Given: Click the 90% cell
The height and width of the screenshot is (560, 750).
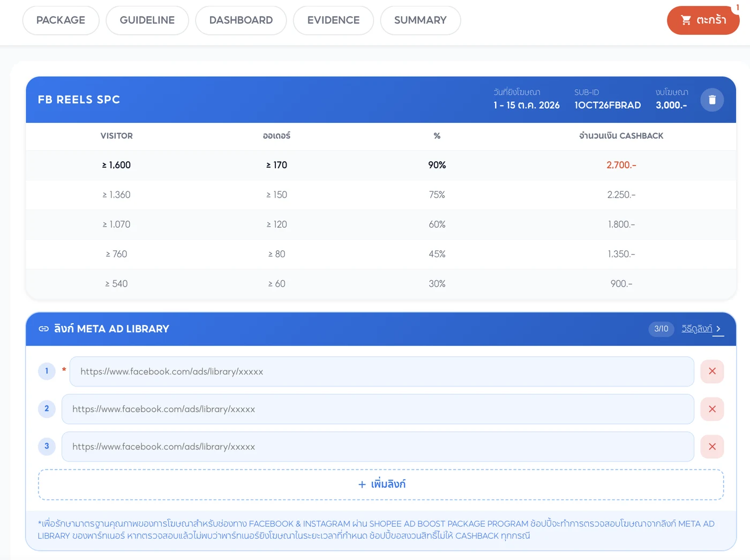Looking at the screenshot, I should pos(437,165).
